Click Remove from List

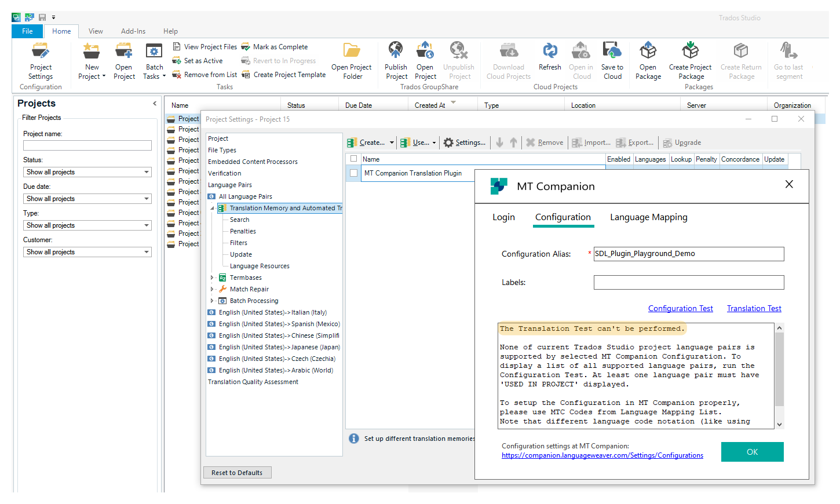(205, 75)
